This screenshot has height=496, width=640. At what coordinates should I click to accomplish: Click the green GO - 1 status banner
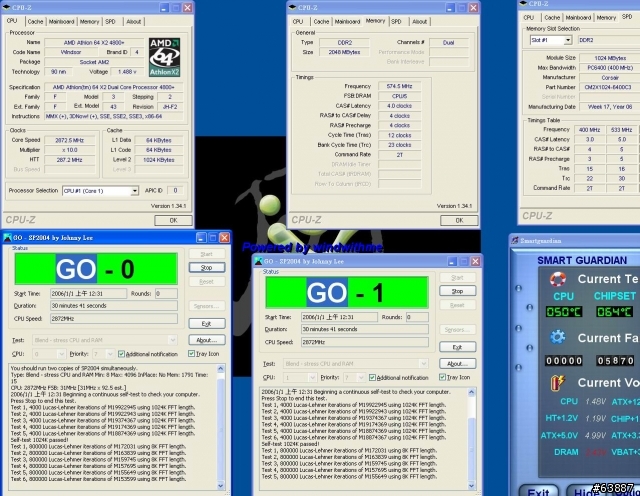(347, 292)
